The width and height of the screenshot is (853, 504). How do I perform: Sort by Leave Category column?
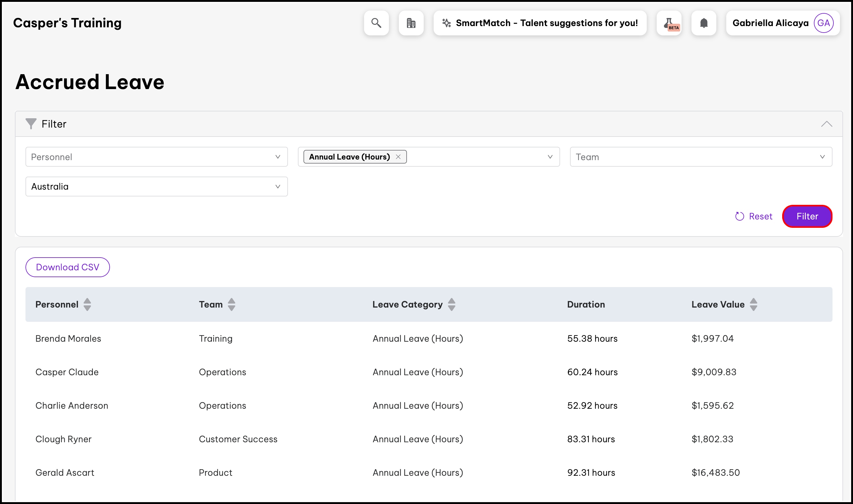451,304
